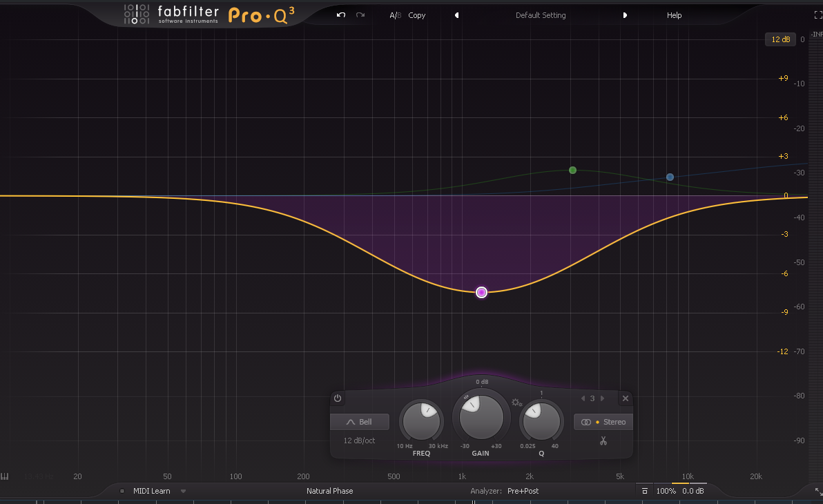Click the 100 frequency axis label
This screenshot has width=823, height=504.
pos(235,476)
